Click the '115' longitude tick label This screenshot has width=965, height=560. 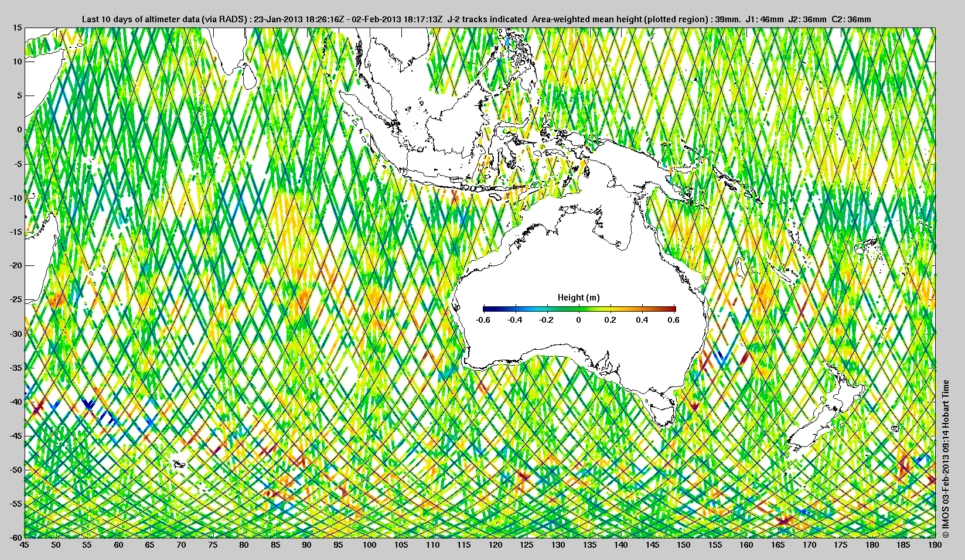(x=463, y=545)
